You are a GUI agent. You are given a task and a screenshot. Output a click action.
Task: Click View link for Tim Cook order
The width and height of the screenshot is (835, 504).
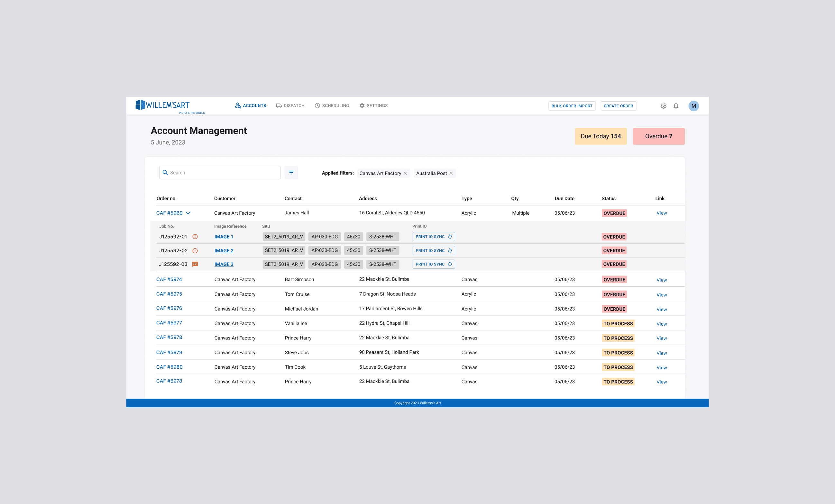pyautogui.click(x=662, y=368)
